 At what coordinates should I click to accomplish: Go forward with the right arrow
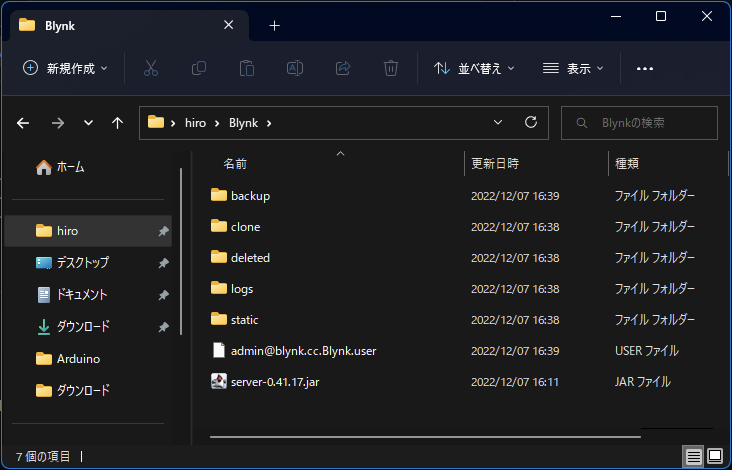tap(57, 123)
